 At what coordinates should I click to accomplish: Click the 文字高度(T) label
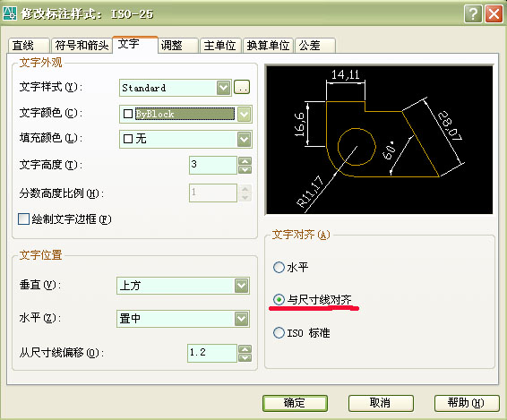51,165
